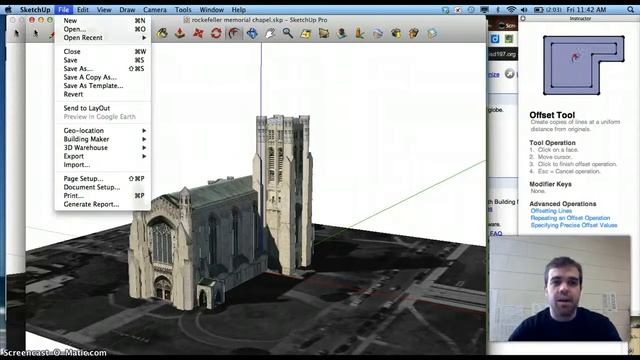Click the battery status icon

pos(538,9)
